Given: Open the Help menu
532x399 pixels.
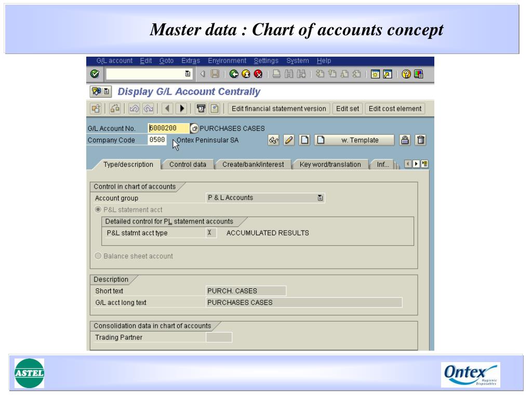Looking at the screenshot, I should click(x=324, y=61).
